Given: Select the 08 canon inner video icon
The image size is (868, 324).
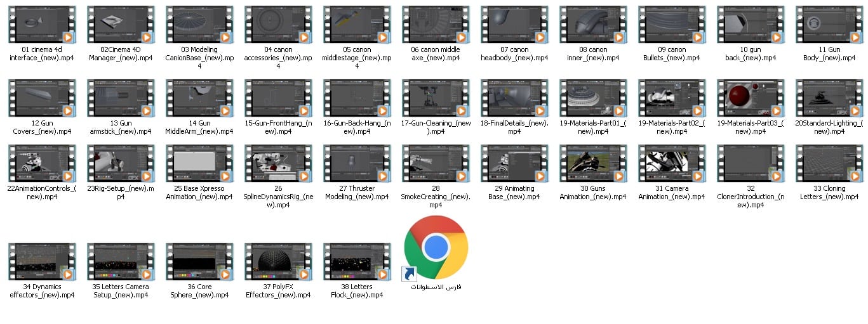Looking at the screenshot, I should click(593, 24).
